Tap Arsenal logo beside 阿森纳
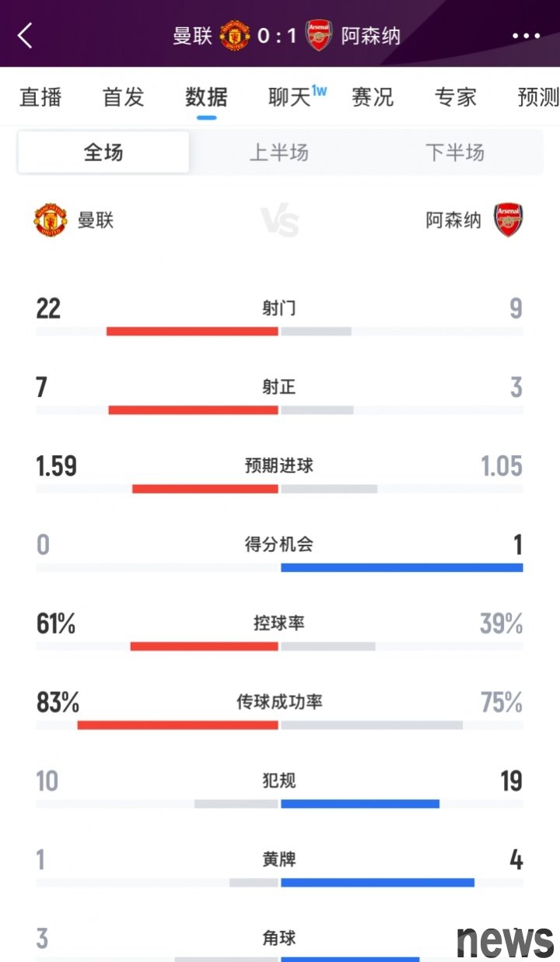Viewport: 560px width, 962px height. (x=509, y=220)
